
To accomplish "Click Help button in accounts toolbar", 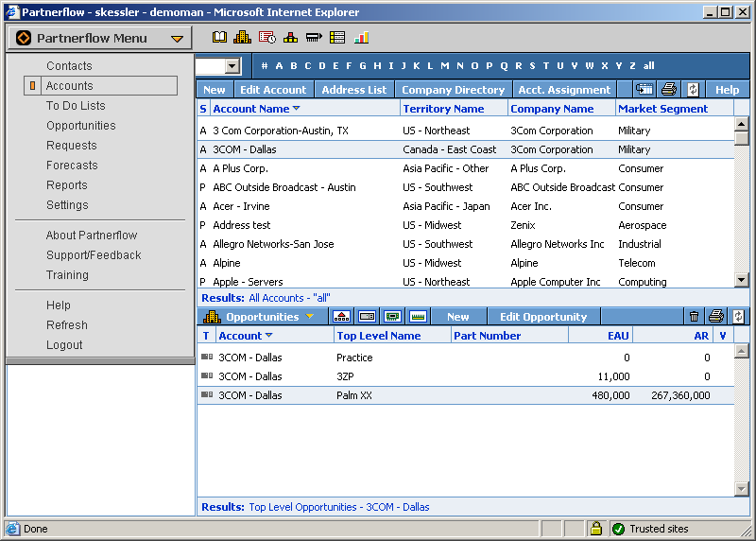I will click(x=727, y=90).
